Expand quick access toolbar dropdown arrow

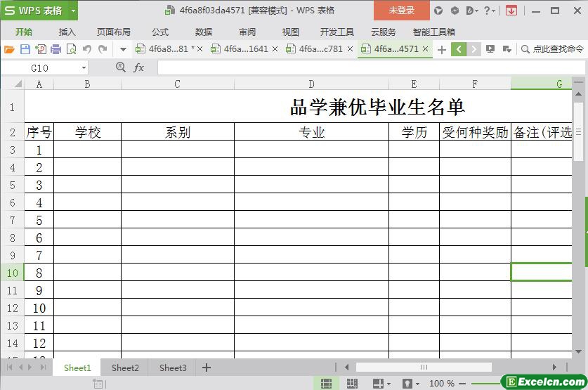[123, 49]
